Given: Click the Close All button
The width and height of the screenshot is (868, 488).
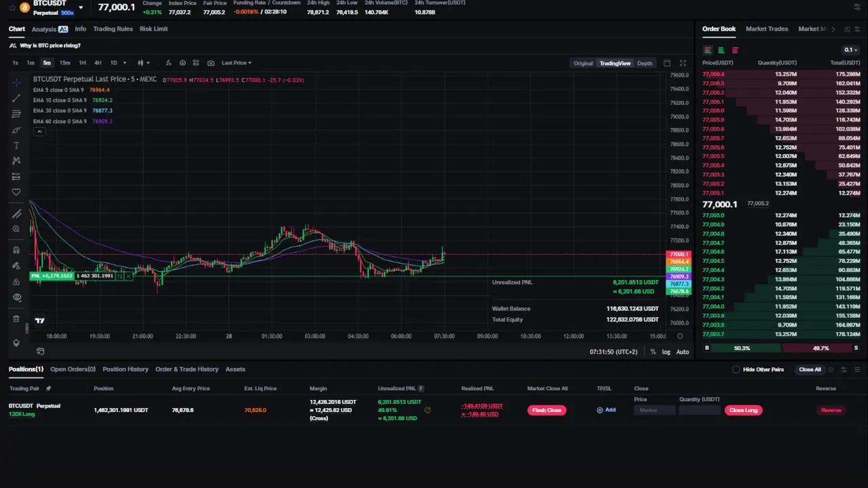Looking at the screenshot, I should tap(810, 369).
